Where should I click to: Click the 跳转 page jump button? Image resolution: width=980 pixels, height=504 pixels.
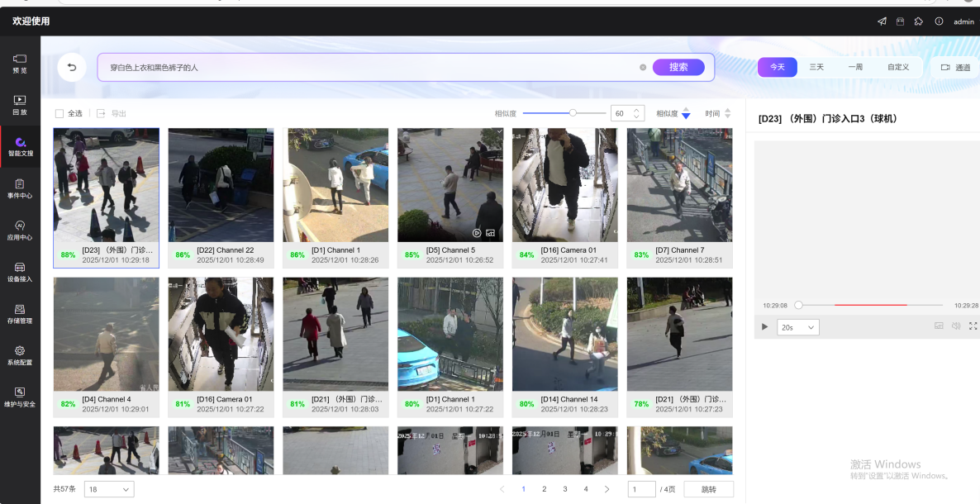(x=708, y=489)
